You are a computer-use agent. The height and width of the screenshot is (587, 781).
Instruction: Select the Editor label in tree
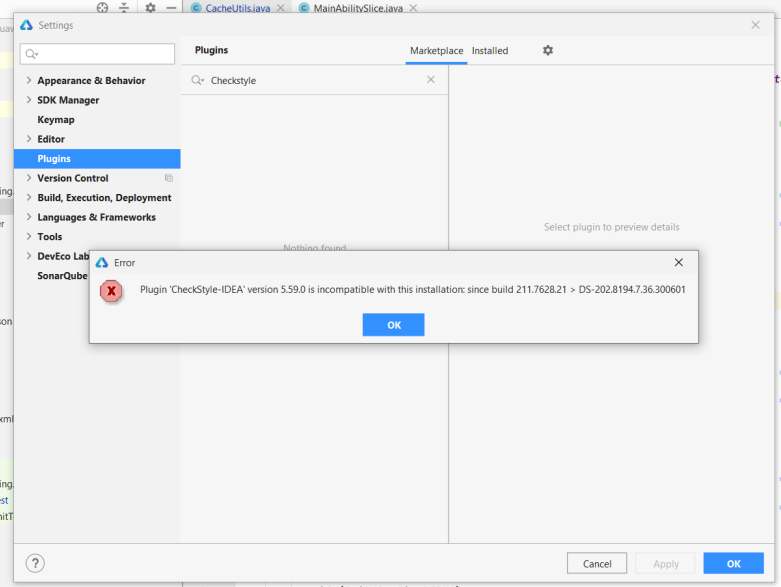(51, 139)
